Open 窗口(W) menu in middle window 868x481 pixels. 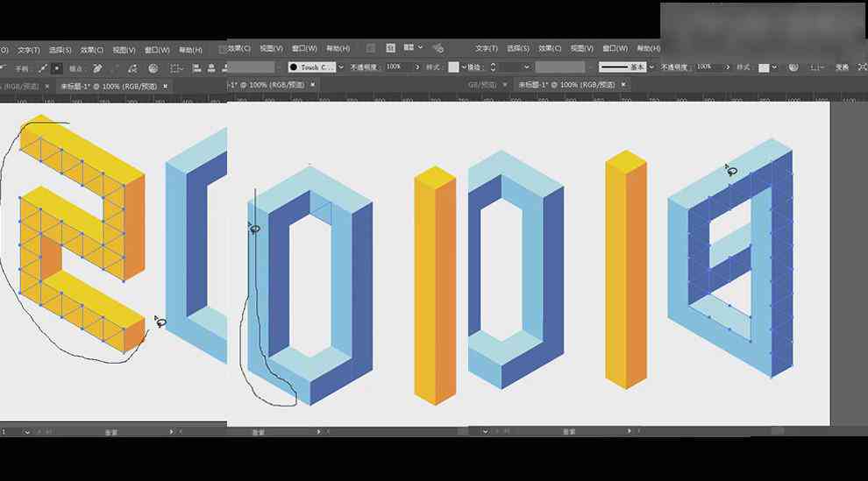[x=304, y=49]
